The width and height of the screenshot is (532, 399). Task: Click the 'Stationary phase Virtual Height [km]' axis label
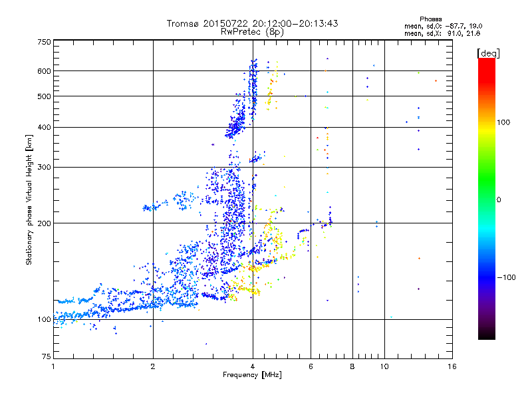click(x=29, y=200)
